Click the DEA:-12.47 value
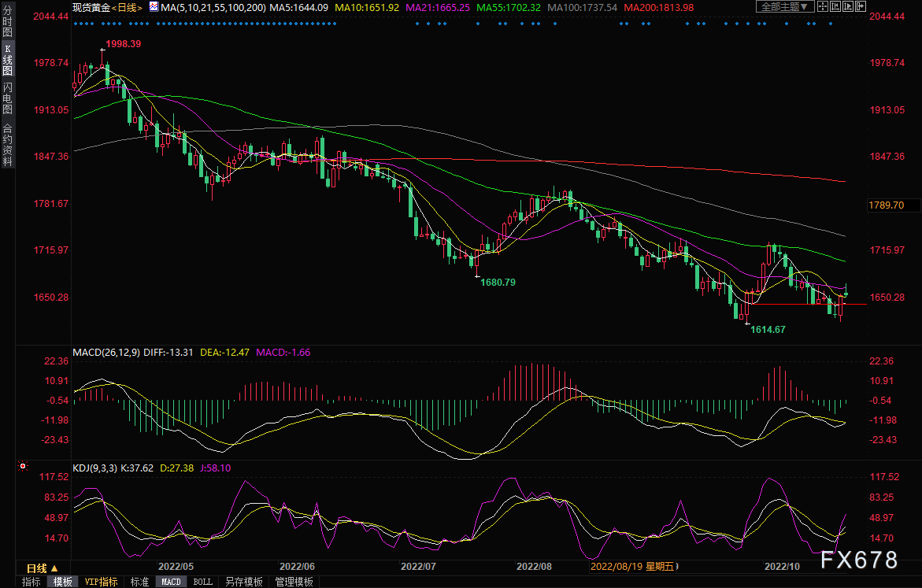 224,352
